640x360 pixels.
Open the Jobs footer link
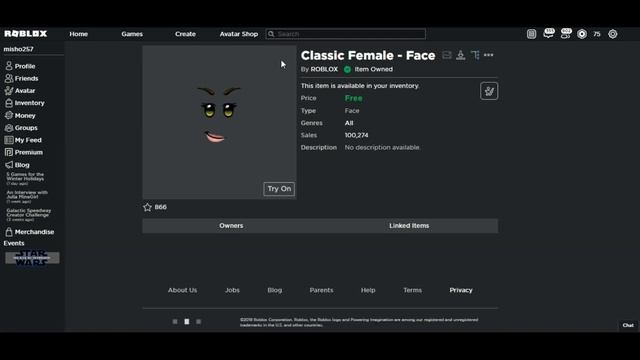pos(232,290)
